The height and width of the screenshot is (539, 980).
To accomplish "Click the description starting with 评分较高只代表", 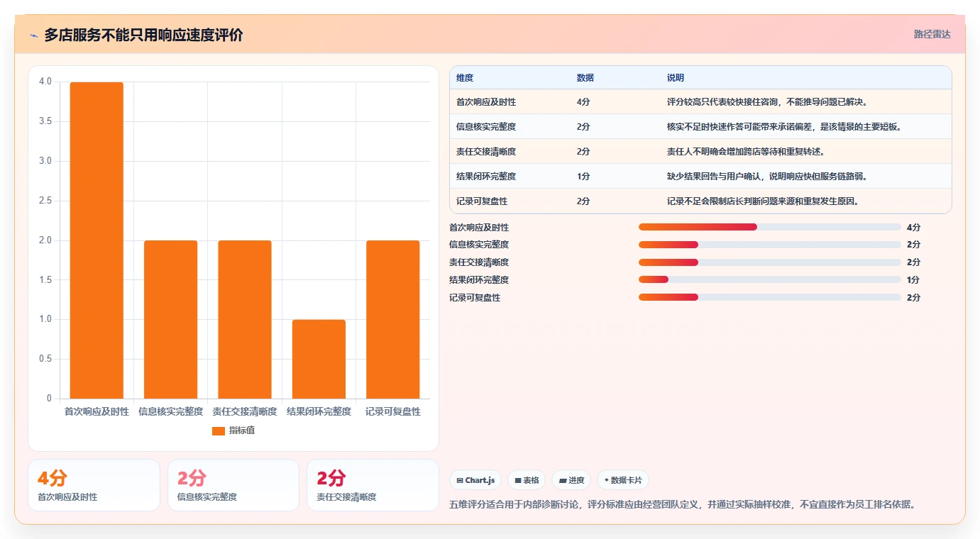I will click(767, 102).
